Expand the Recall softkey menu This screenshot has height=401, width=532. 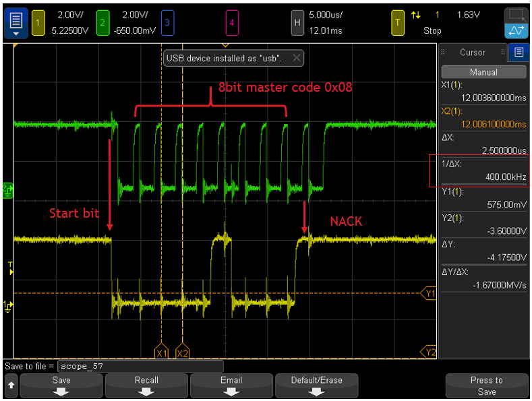tap(146, 385)
